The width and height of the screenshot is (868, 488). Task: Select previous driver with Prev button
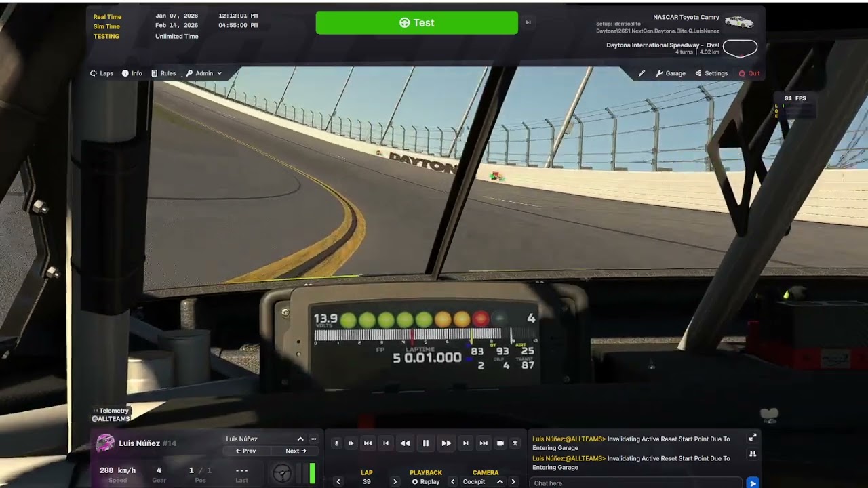pos(245,451)
